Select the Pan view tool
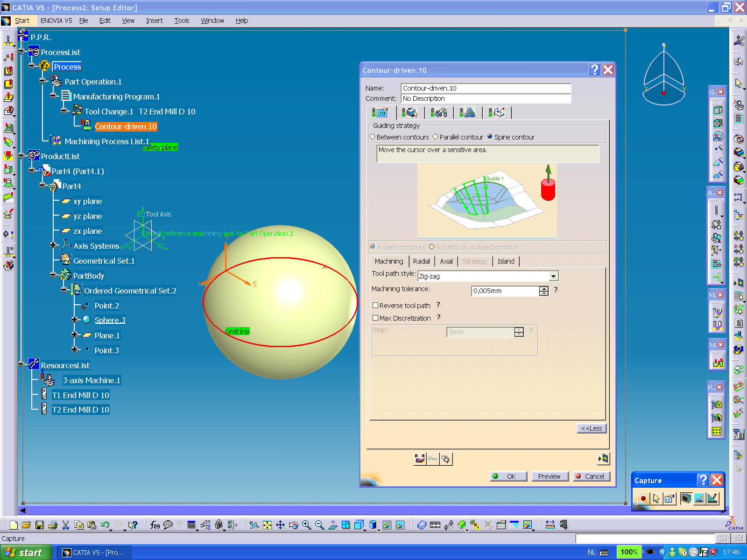The height and width of the screenshot is (560, 747). click(x=280, y=525)
